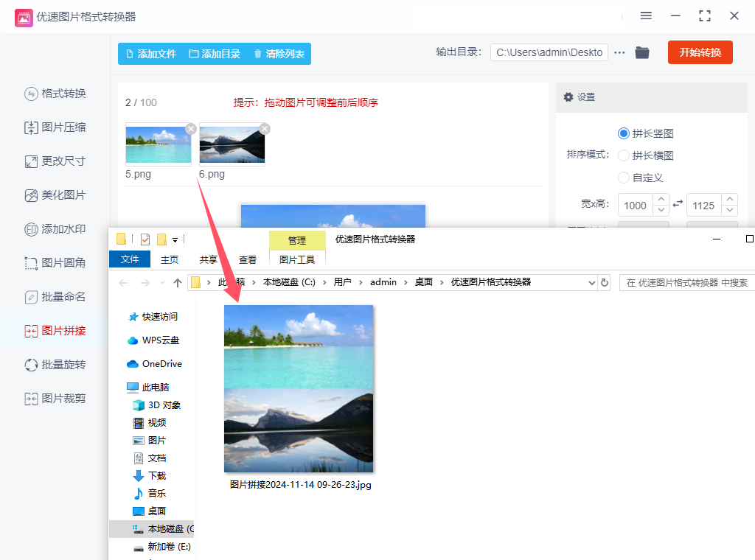This screenshot has width=755, height=560.
Task: Select the stitched 图片拼接 jpg file thumbnail
Action: pyautogui.click(x=299, y=389)
